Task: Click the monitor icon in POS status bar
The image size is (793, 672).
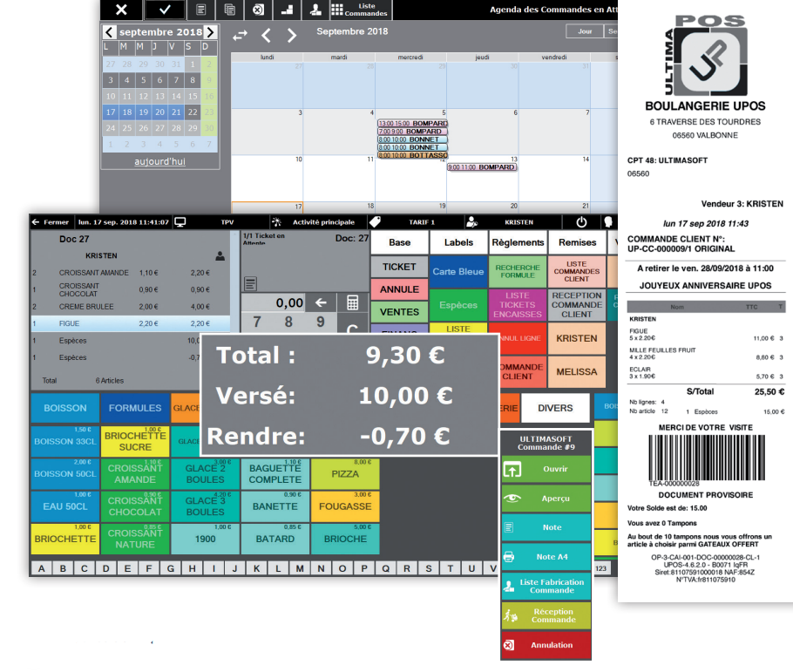Action: (x=180, y=222)
